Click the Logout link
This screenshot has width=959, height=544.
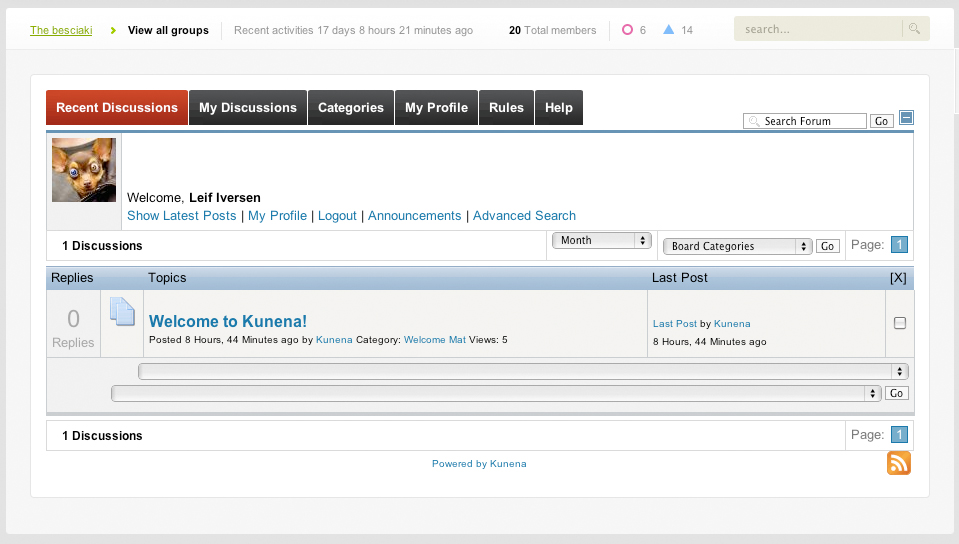pyautogui.click(x=337, y=216)
